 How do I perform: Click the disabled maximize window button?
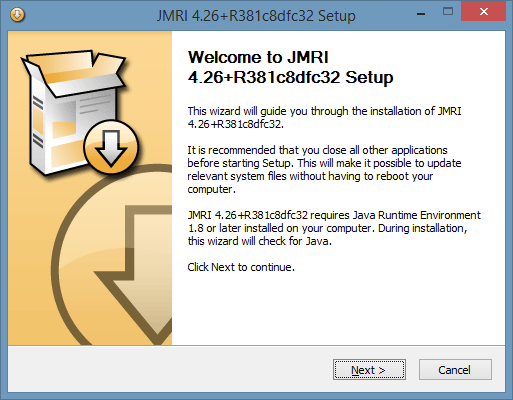click(448, 12)
